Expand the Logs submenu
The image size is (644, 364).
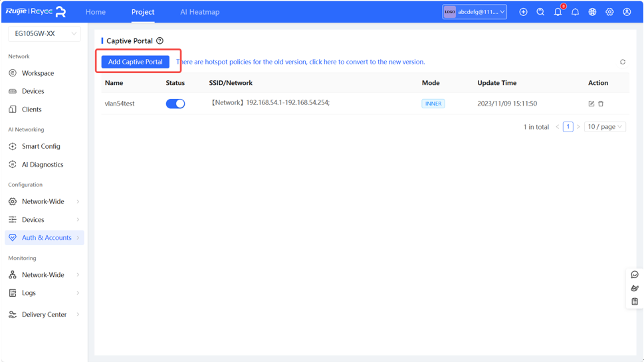tap(78, 293)
